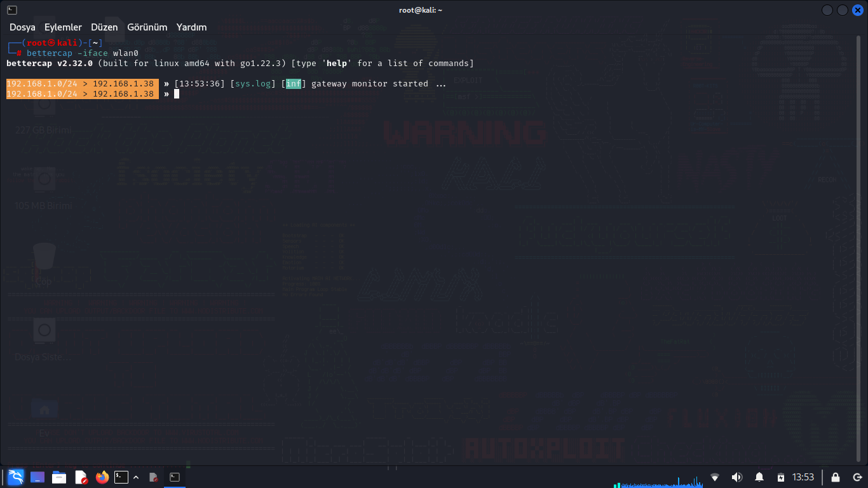Click the gray document icon in taskbar

153,477
